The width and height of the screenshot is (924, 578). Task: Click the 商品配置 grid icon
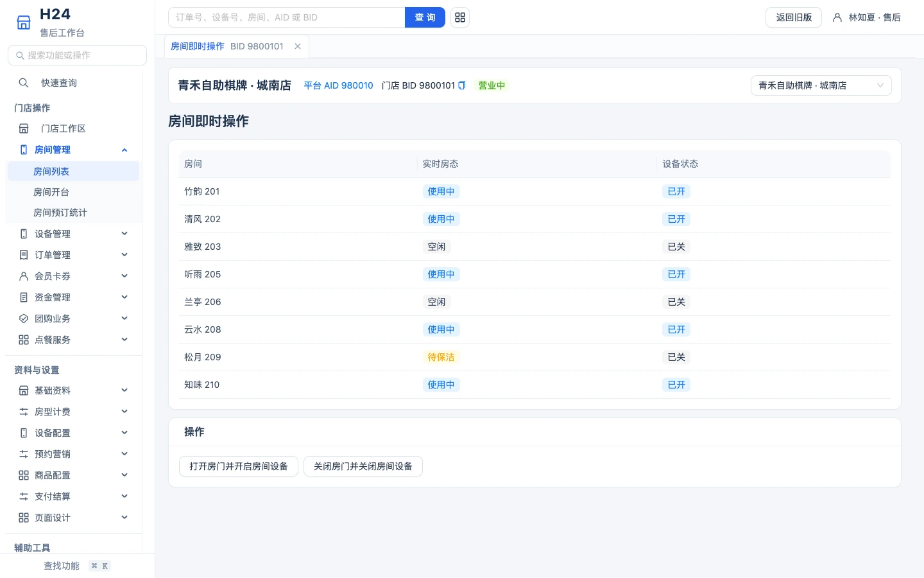24,475
